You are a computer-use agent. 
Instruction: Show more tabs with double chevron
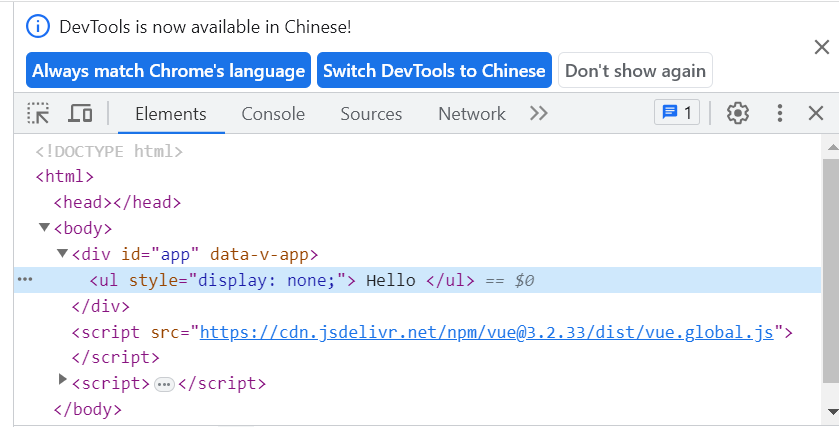point(538,113)
